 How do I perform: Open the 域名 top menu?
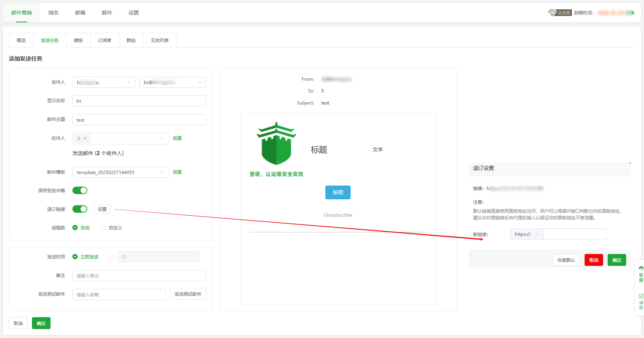[x=53, y=13]
